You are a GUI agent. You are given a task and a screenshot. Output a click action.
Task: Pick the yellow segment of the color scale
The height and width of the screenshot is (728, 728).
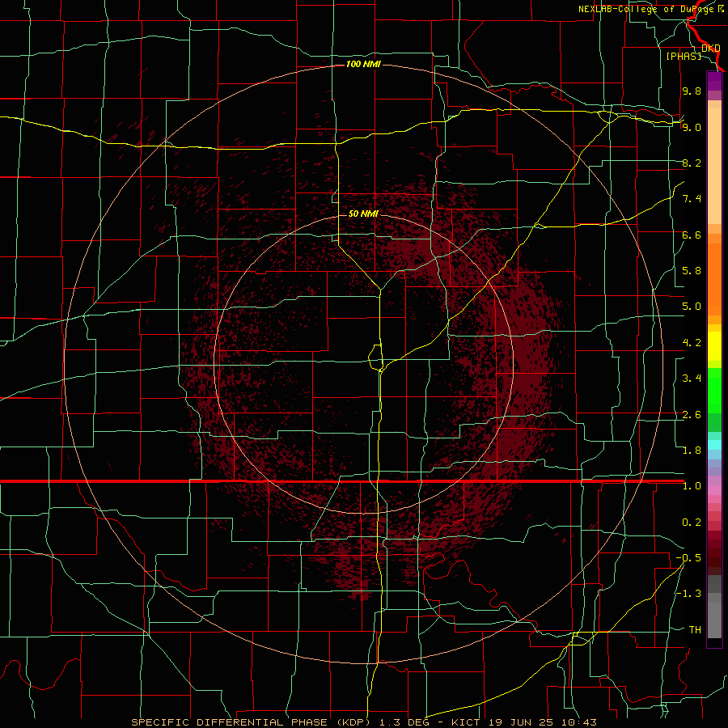(x=714, y=346)
